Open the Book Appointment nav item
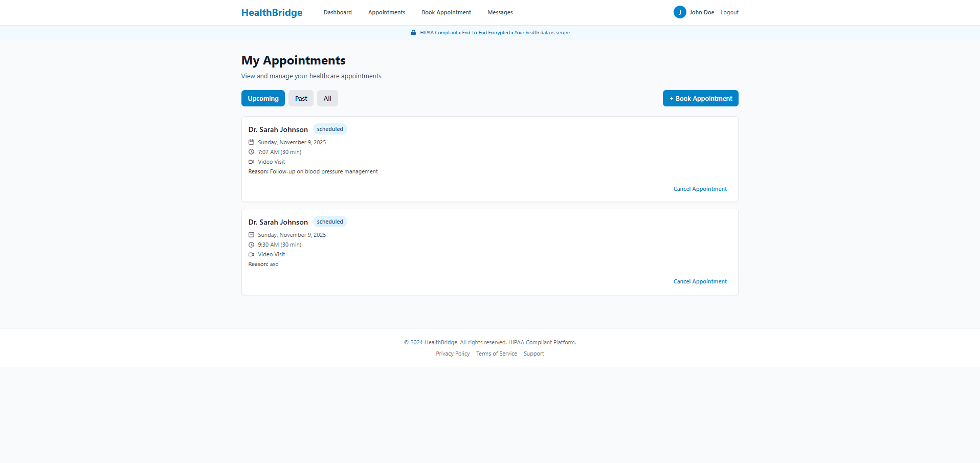The width and height of the screenshot is (980, 463). [446, 12]
